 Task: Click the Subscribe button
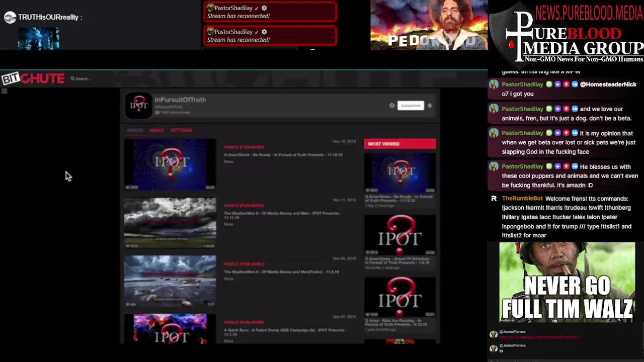(x=411, y=106)
